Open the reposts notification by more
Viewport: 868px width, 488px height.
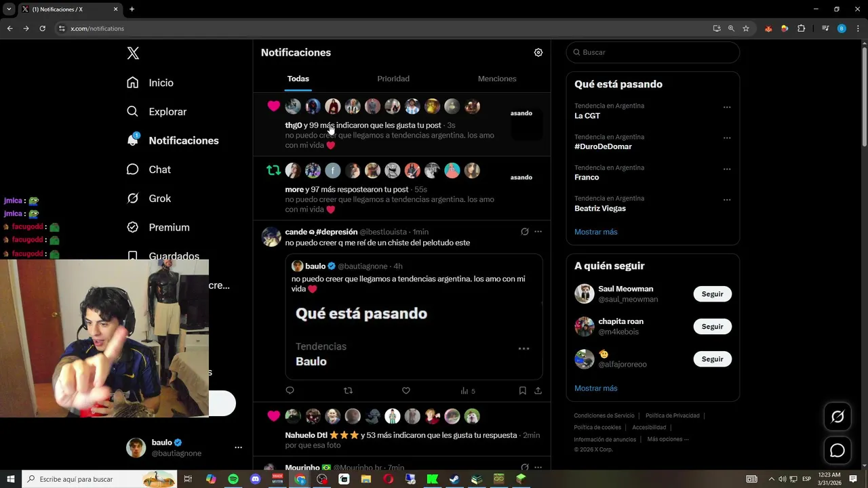(402, 188)
